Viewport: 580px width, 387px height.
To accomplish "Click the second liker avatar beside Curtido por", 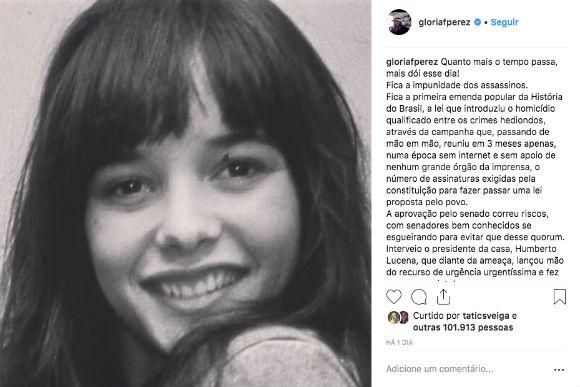I will [404, 317].
